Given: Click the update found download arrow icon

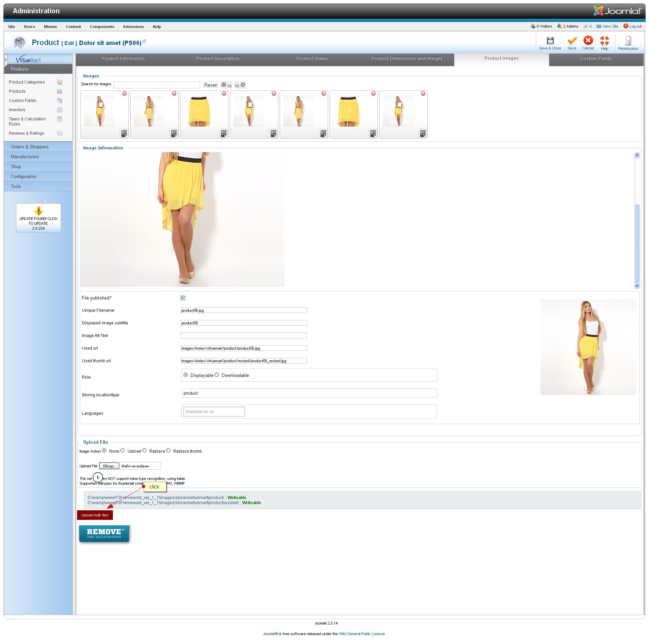Looking at the screenshot, I should 39,210.
